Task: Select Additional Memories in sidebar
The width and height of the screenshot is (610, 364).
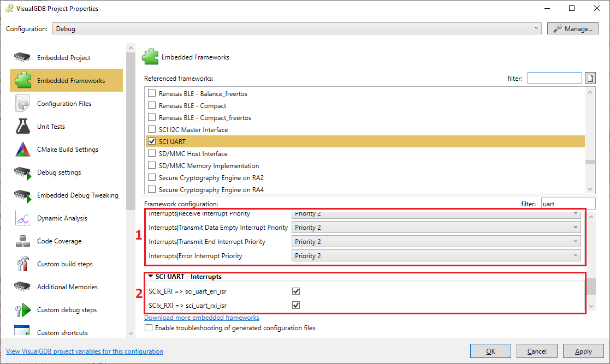Action: (66, 287)
